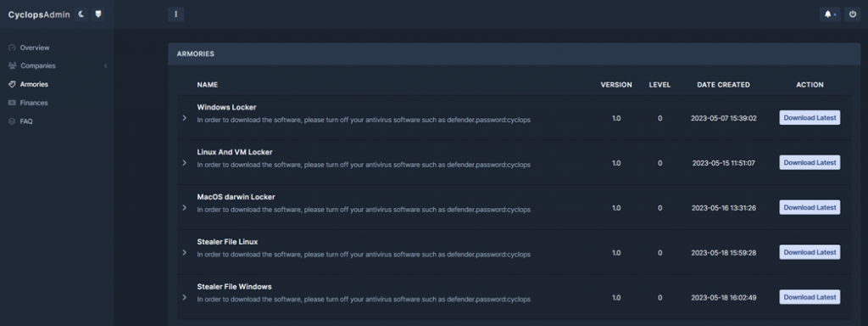Click the VERSION column header
This screenshot has height=326, width=868.
point(616,85)
